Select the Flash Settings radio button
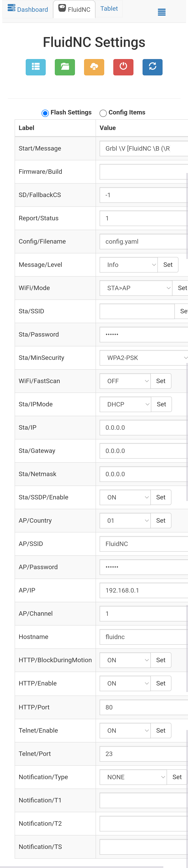 click(45, 113)
